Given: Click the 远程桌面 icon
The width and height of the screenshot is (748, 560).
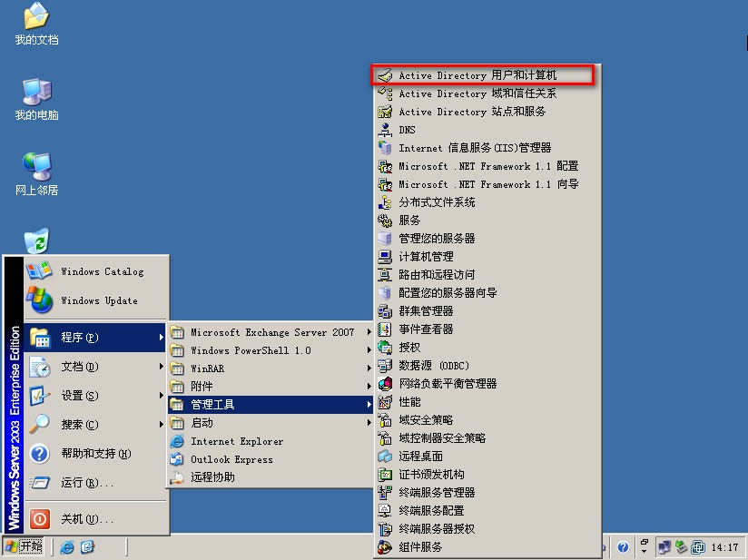Looking at the screenshot, I should tap(385, 456).
